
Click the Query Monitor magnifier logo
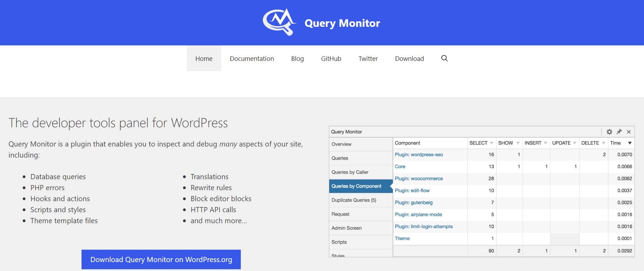tap(279, 22)
